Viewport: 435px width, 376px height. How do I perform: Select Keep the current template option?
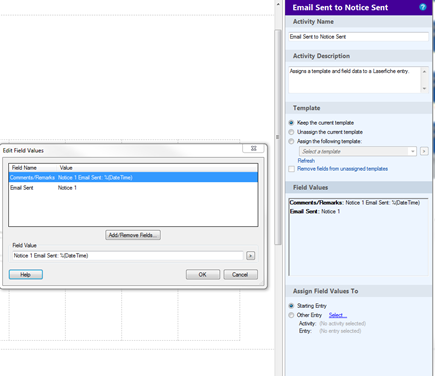(x=291, y=123)
